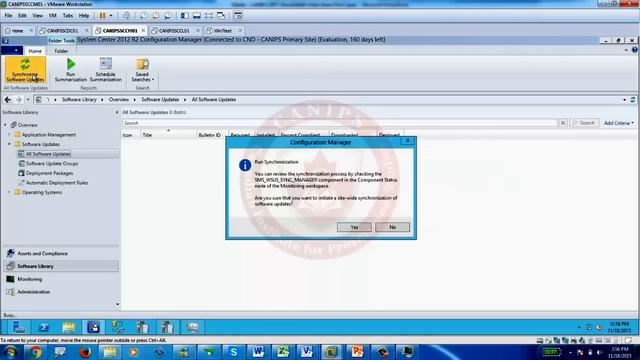This screenshot has width=640, height=360.
Task: Confirm synchronization with the Yes button
Action: tap(354, 227)
